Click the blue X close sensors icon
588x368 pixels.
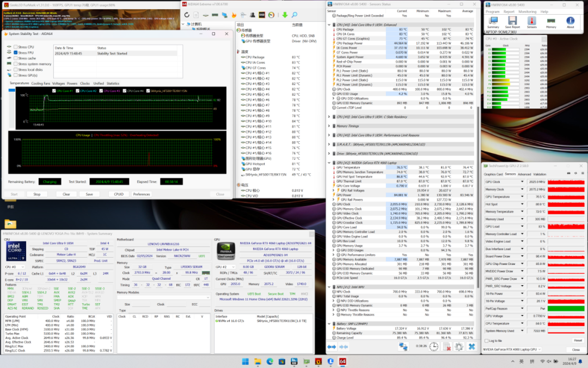pyautogui.click(x=471, y=347)
